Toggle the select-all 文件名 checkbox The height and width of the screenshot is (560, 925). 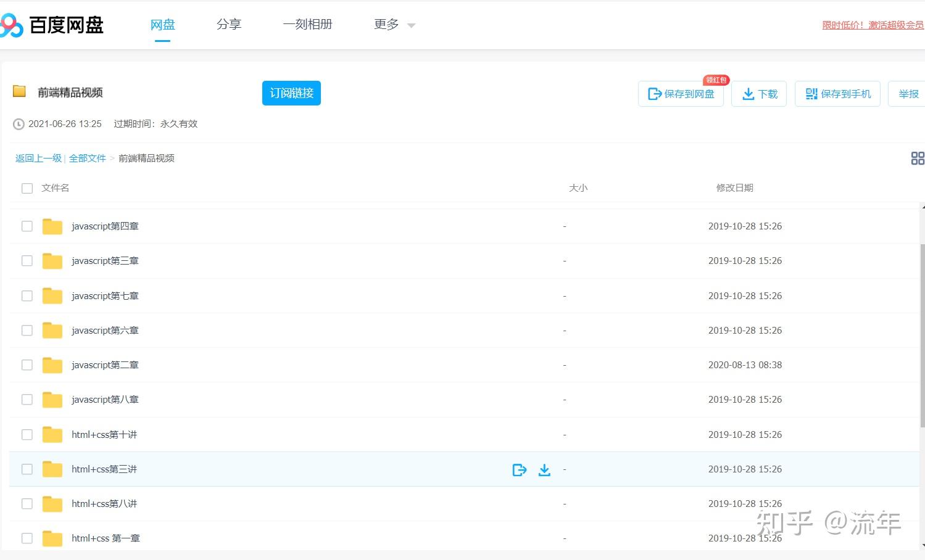27,188
